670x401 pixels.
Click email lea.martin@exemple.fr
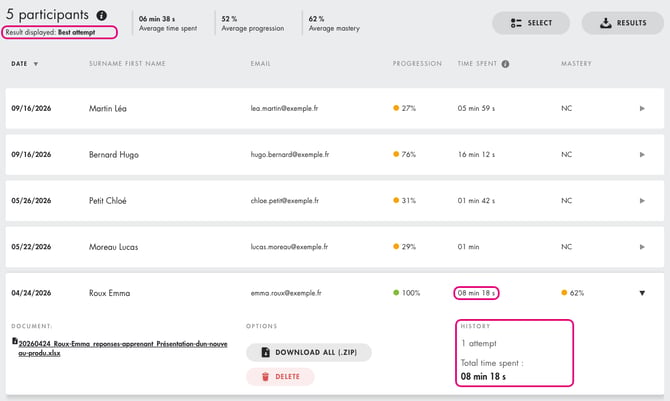click(x=284, y=109)
